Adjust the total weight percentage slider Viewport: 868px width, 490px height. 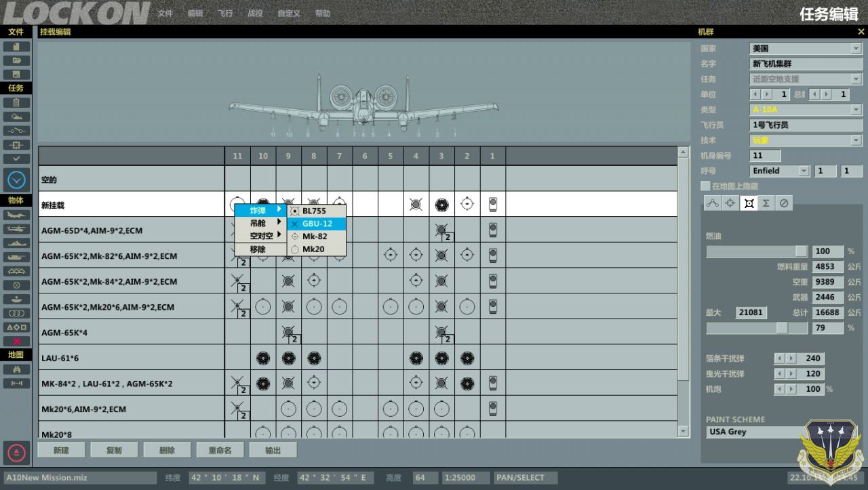point(782,327)
